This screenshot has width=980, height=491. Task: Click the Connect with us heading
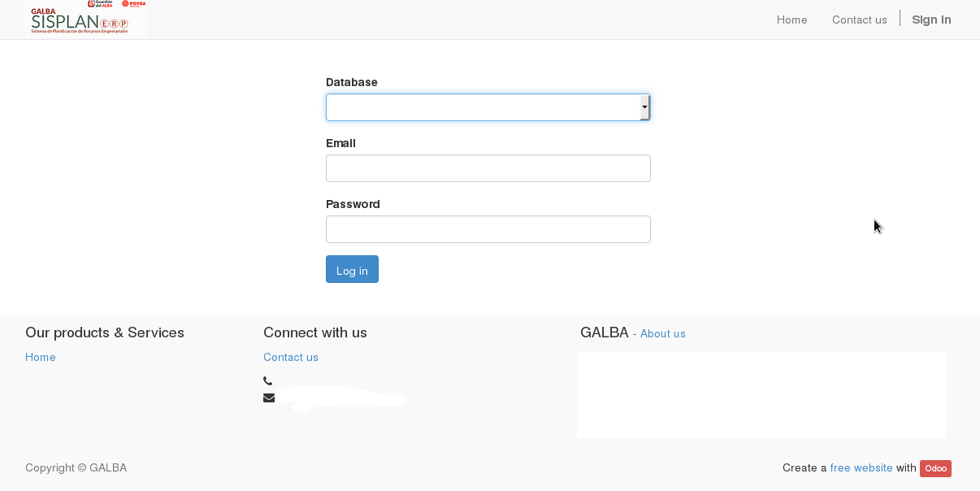tap(315, 332)
